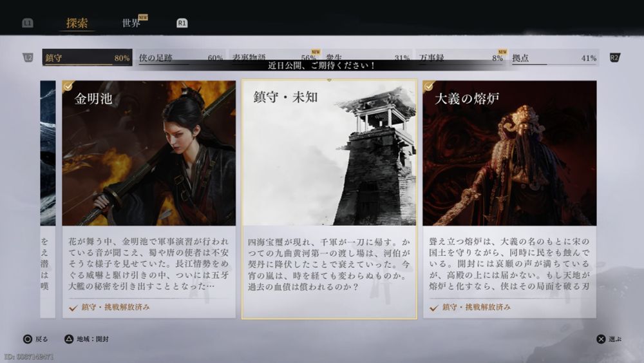644x363 pixels.
Task: Open the 金明池 boss card image
Action: (x=149, y=153)
